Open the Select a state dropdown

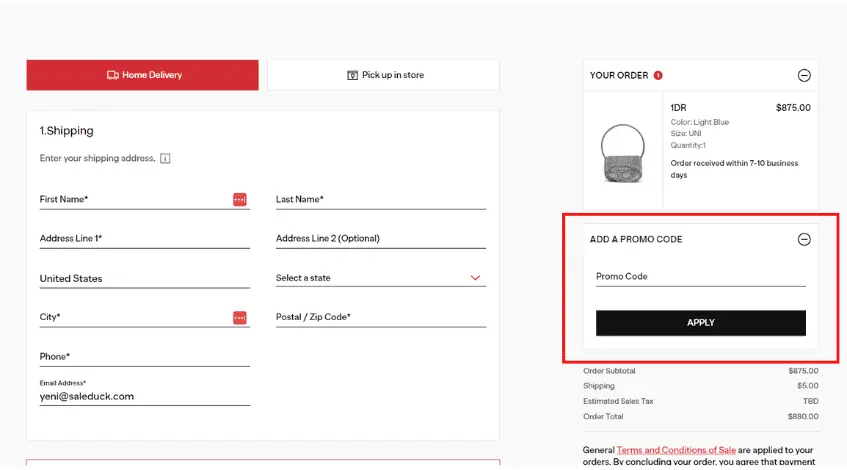pyautogui.click(x=380, y=278)
